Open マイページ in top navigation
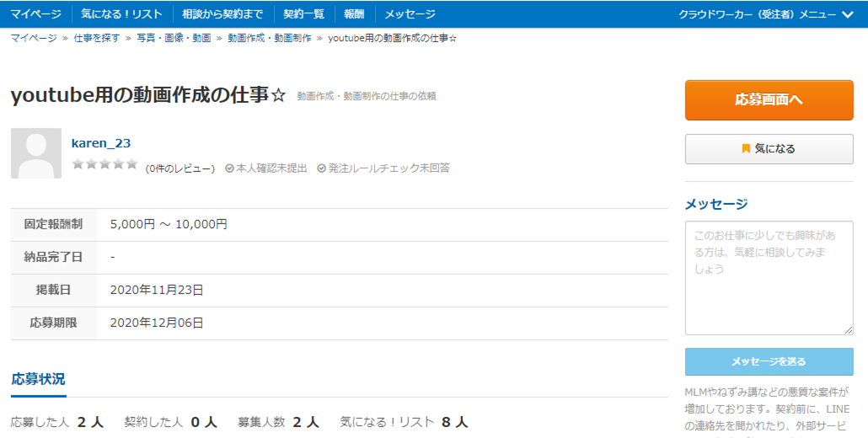The image size is (868, 438). pyautogui.click(x=35, y=14)
